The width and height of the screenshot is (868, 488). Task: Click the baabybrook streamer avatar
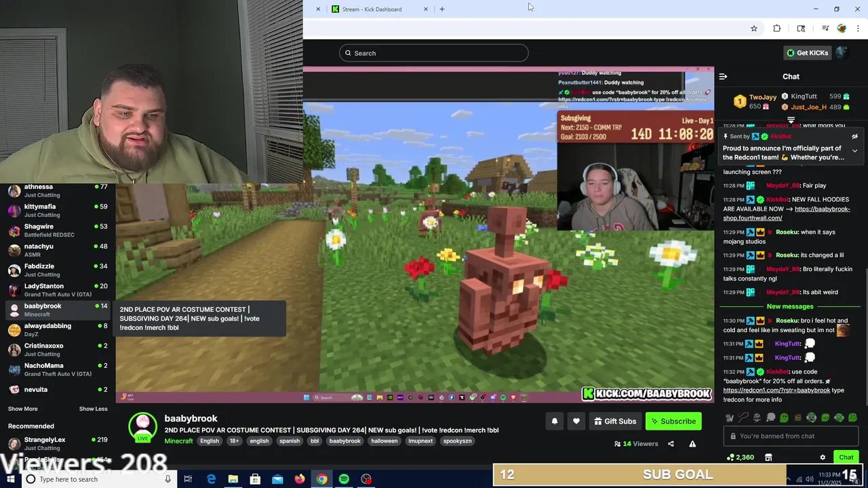[x=142, y=428]
